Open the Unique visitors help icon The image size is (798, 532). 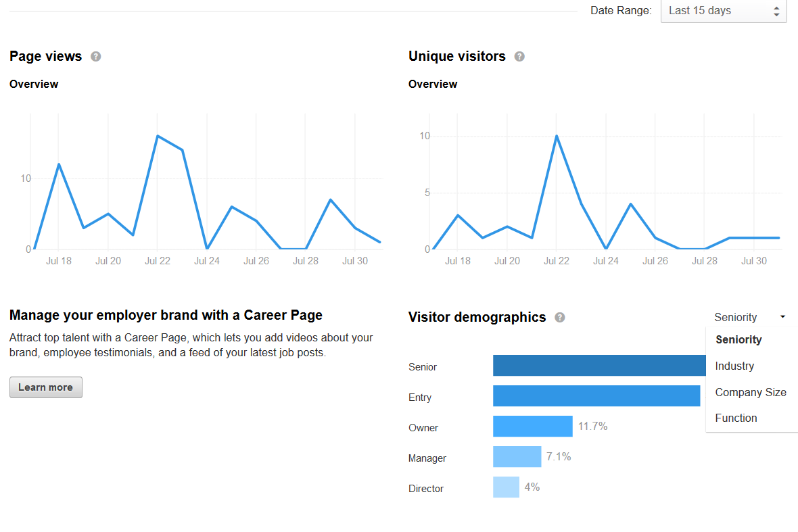519,57
